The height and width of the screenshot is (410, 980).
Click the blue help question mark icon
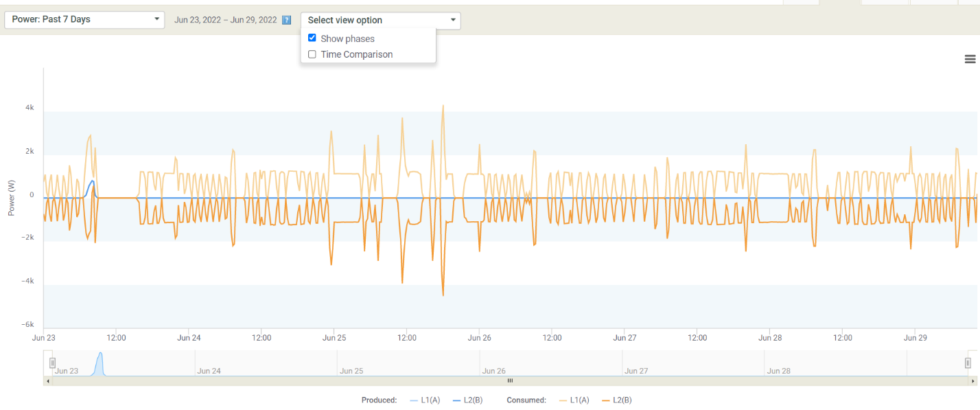pyautogui.click(x=287, y=21)
